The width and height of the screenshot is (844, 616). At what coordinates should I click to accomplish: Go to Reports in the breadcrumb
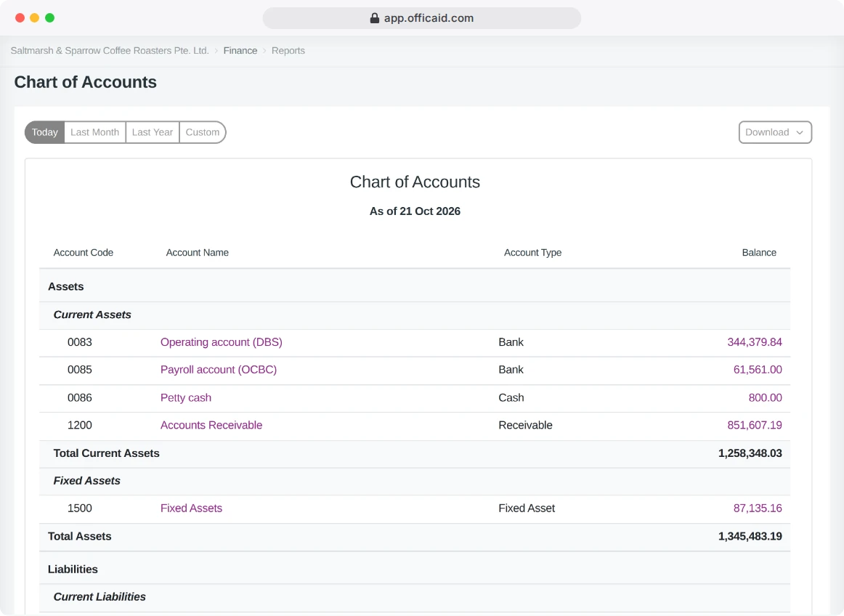288,51
